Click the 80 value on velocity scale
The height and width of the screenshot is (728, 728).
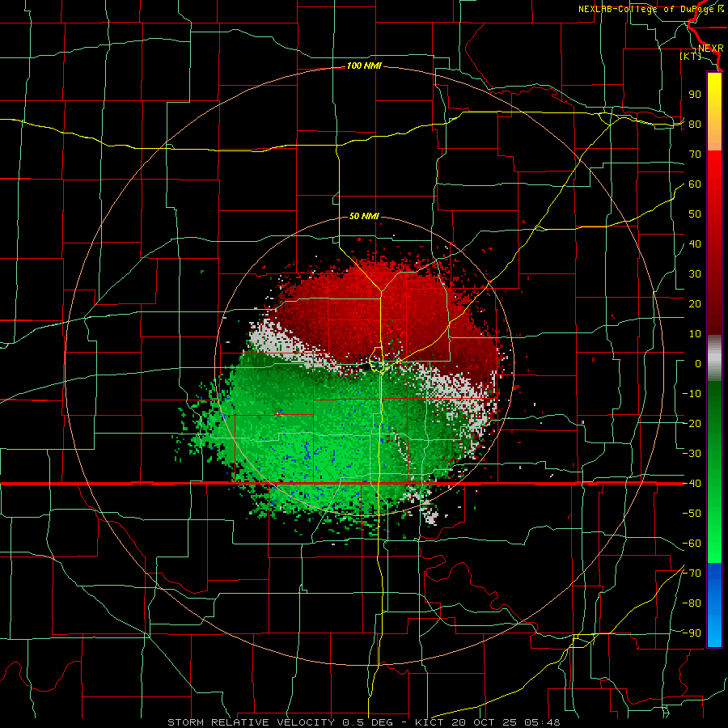[x=695, y=125]
